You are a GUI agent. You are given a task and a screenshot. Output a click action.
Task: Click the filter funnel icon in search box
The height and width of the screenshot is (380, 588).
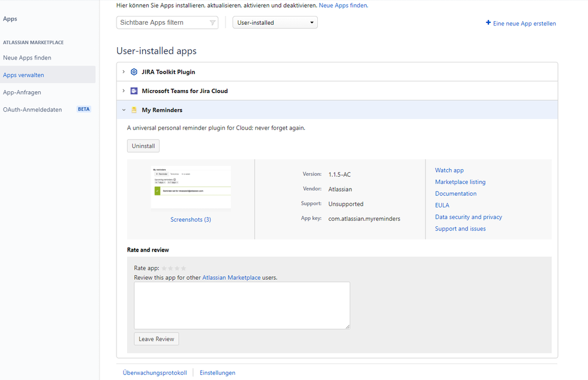click(212, 22)
